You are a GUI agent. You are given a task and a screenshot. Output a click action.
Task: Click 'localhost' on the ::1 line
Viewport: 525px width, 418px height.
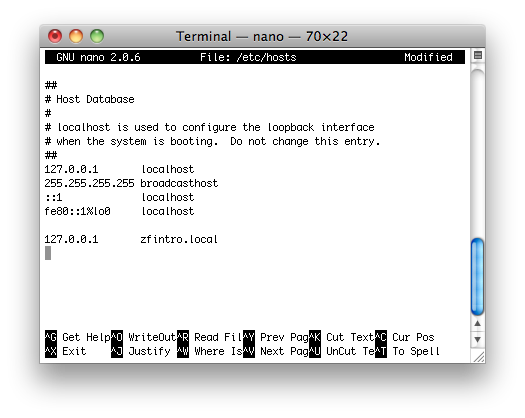coord(168,197)
